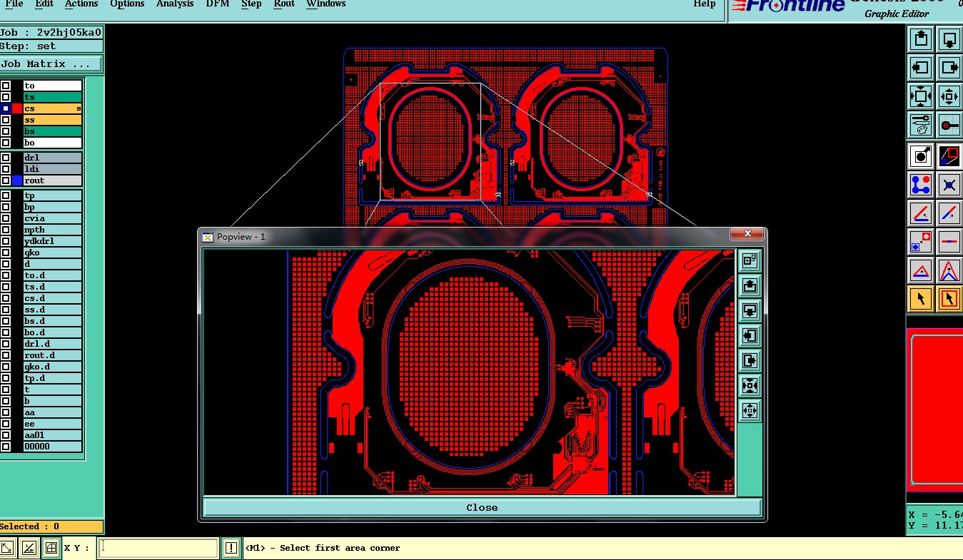Click the connected blue-red nodes tool icon
963x560 pixels.
[x=921, y=185]
